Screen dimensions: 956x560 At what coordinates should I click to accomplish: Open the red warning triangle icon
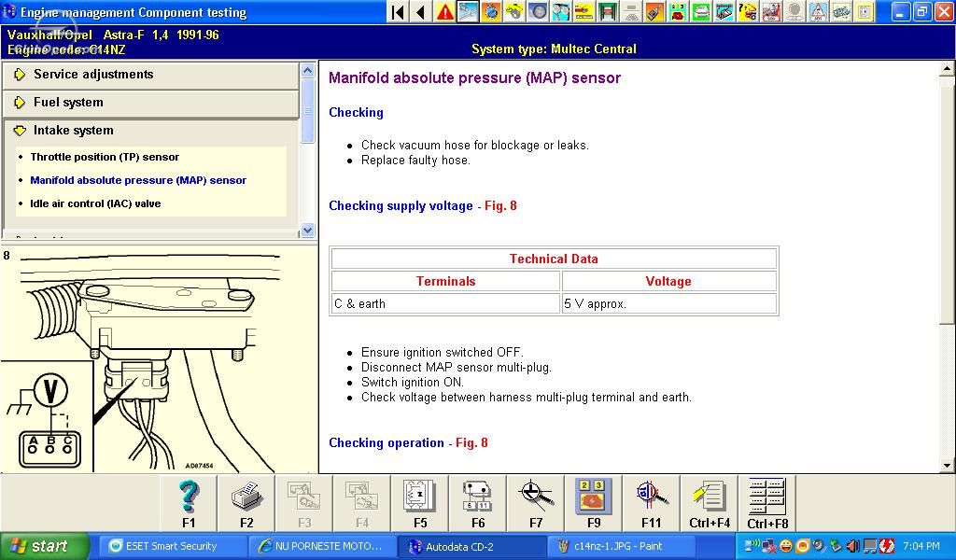click(444, 11)
